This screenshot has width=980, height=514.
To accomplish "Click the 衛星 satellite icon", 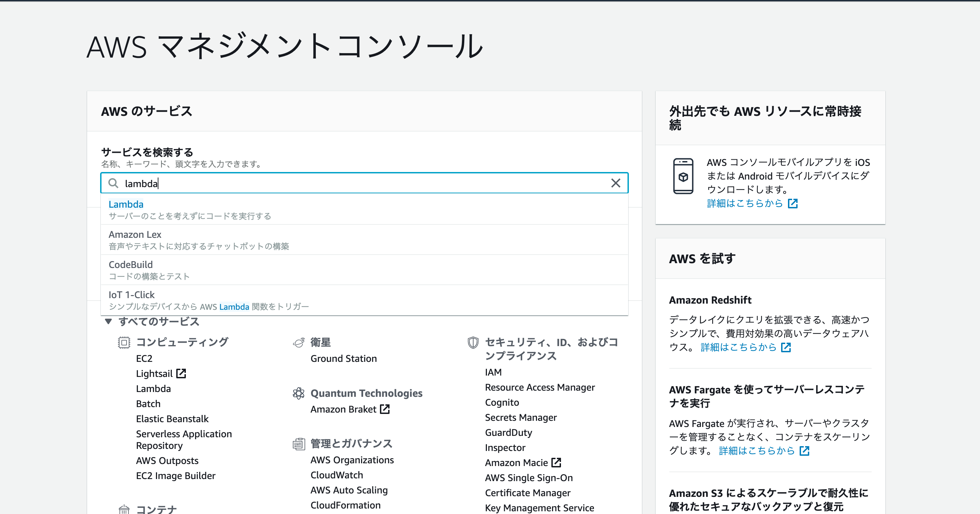I will tap(299, 343).
